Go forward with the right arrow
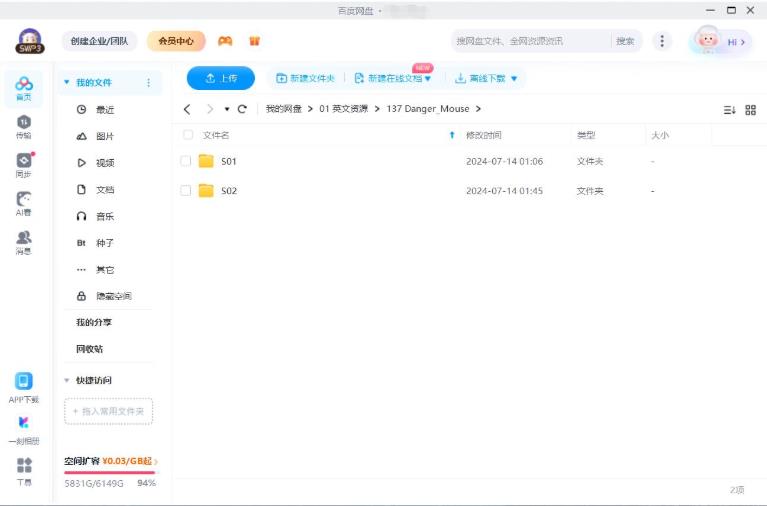Image resolution: width=767 pixels, height=506 pixels. coord(210,109)
